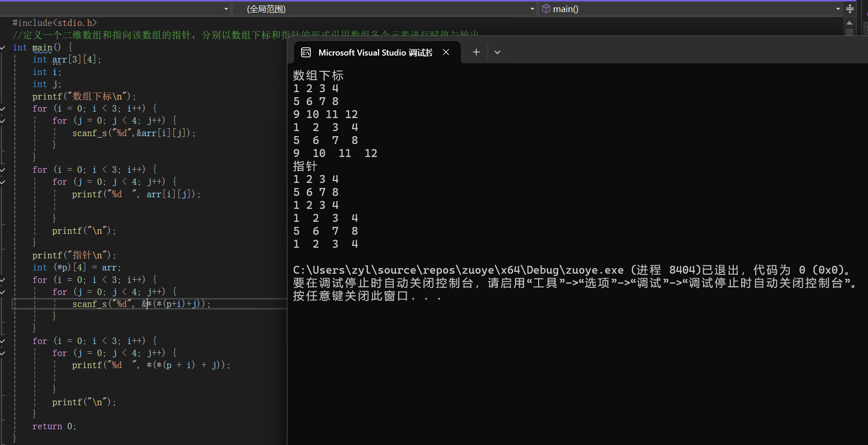Collapse the inner for loop printing *(*(p + i) + j)
868x445 pixels.
point(3,353)
